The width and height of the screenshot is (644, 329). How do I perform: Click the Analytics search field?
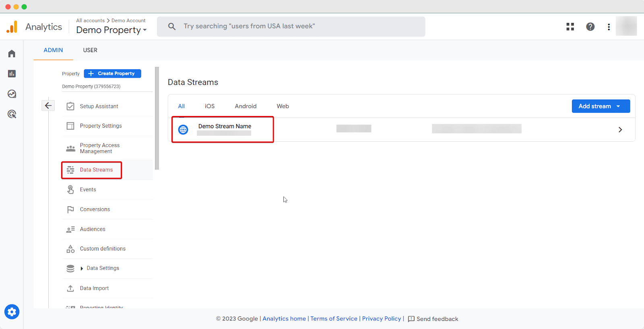click(x=291, y=27)
